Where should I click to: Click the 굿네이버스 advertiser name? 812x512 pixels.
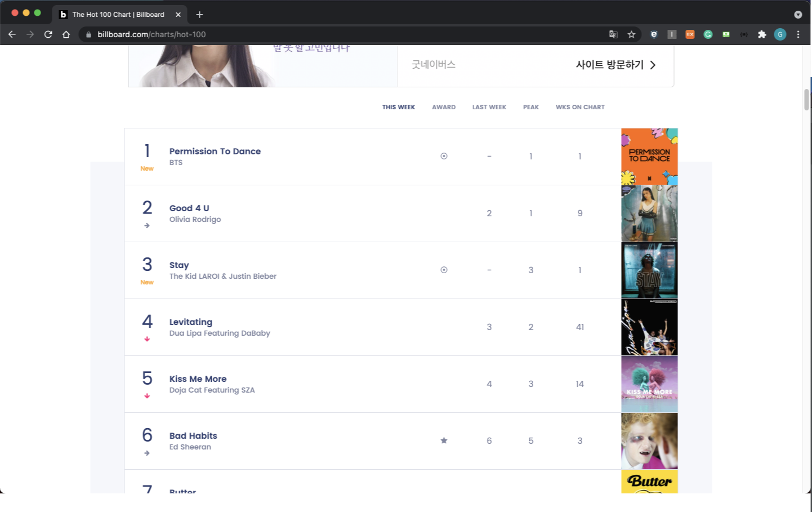(x=434, y=65)
